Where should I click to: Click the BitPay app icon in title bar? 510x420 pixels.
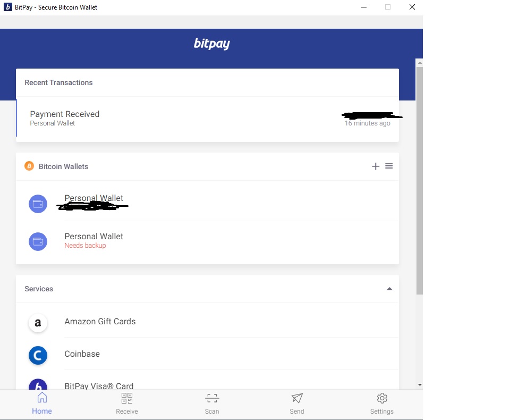[x=8, y=7]
